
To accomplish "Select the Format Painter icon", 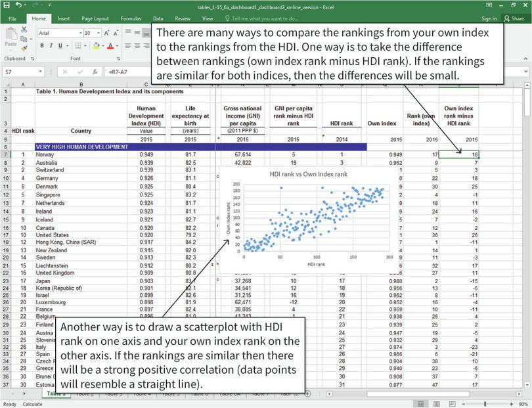I will pyautogui.click(x=25, y=47).
